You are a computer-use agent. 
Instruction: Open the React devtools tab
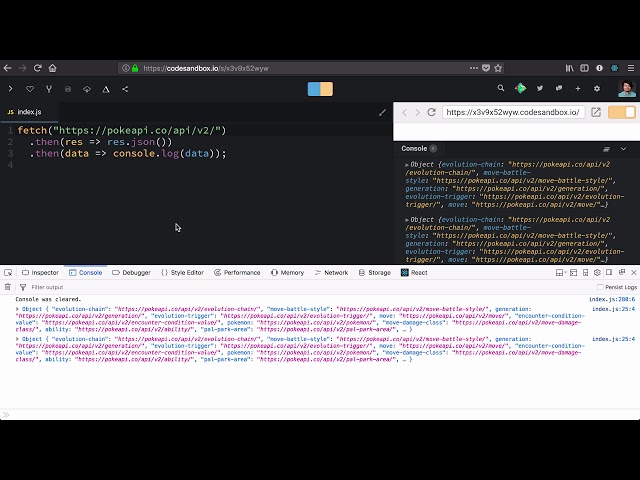(414, 273)
